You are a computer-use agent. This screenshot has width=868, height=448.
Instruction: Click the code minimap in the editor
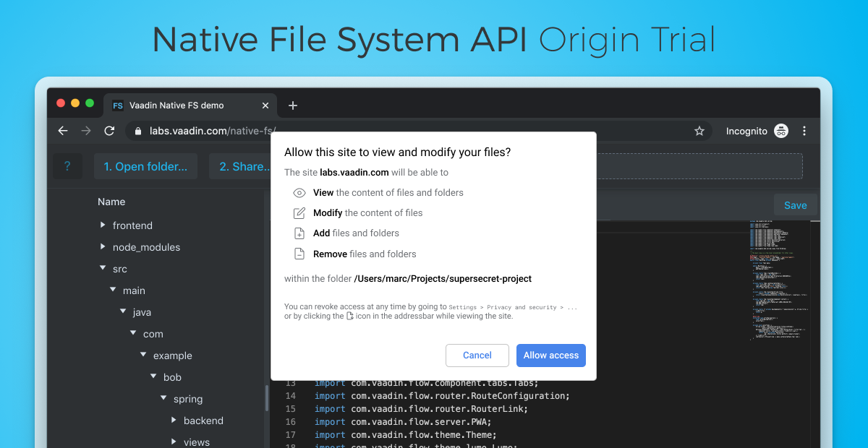[x=780, y=279]
